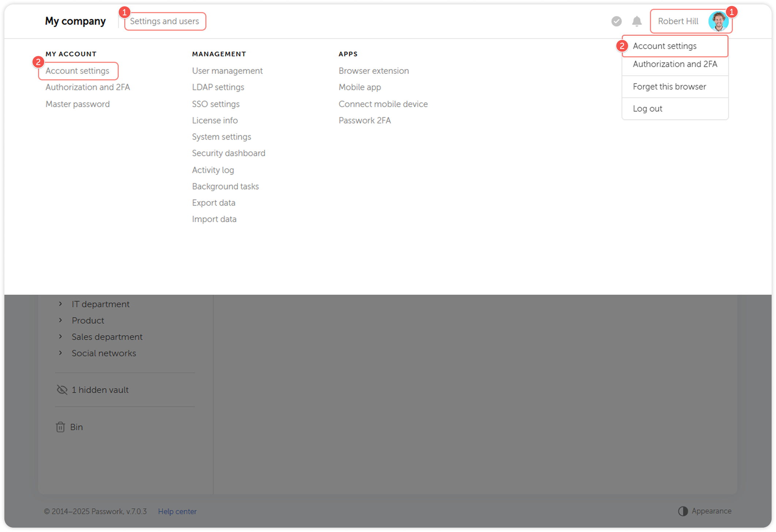Open SSO settings
This screenshot has width=776, height=532.
216,104
